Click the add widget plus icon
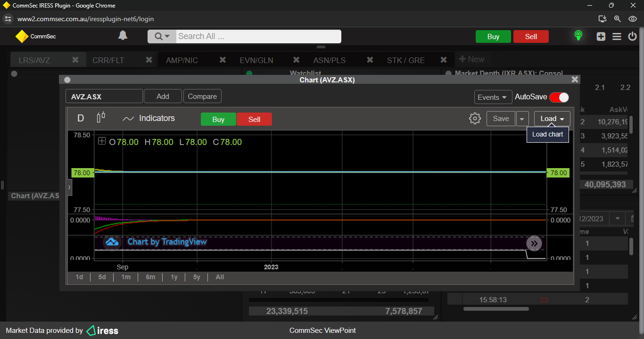This screenshot has width=644, height=339. tap(601, 36)
